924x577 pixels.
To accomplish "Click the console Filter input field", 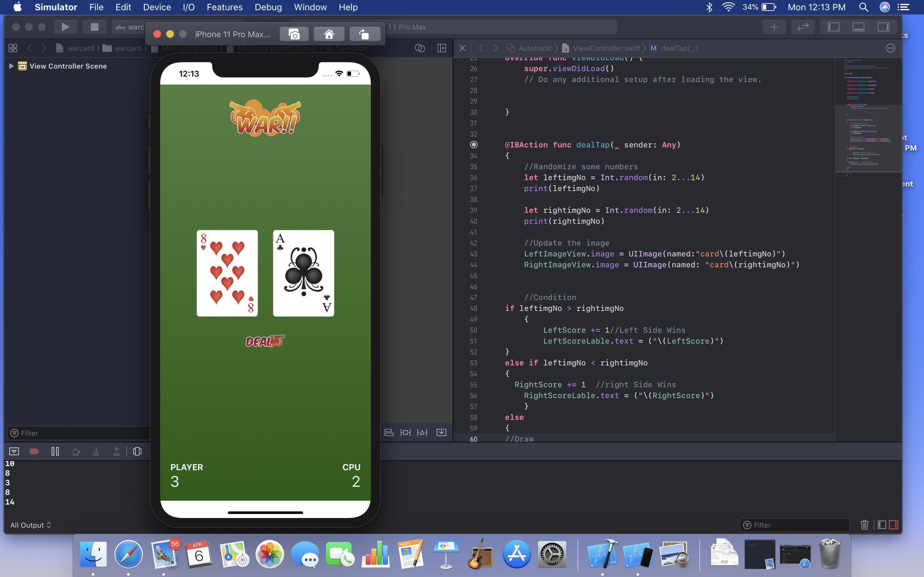I will coord(798,525).
